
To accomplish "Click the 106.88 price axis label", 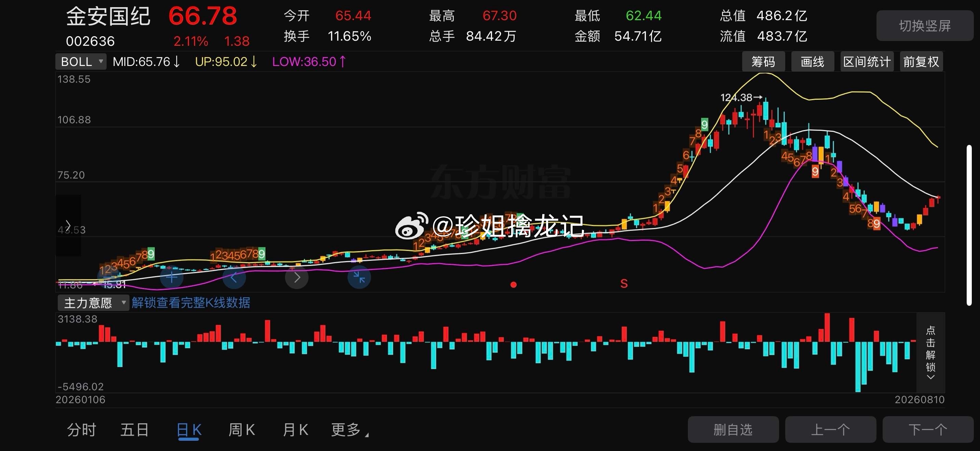I will click(x=74, y=120).
